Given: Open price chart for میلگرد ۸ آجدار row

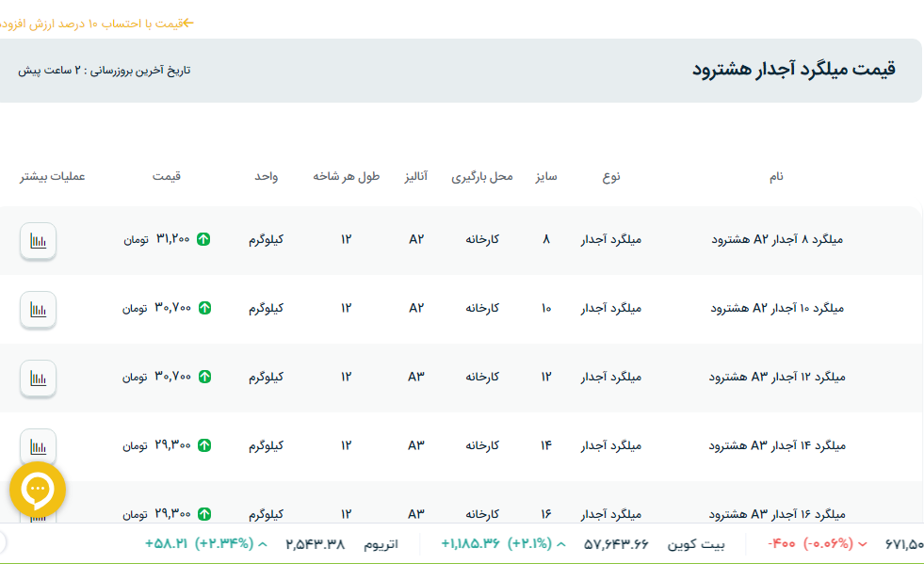Looking at the screenshot, I should click(x=39, y=240).
